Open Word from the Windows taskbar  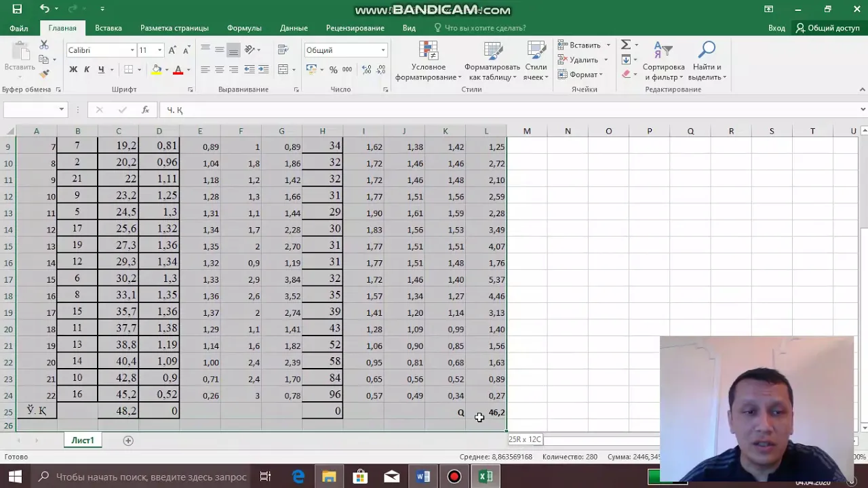(423, 477)
